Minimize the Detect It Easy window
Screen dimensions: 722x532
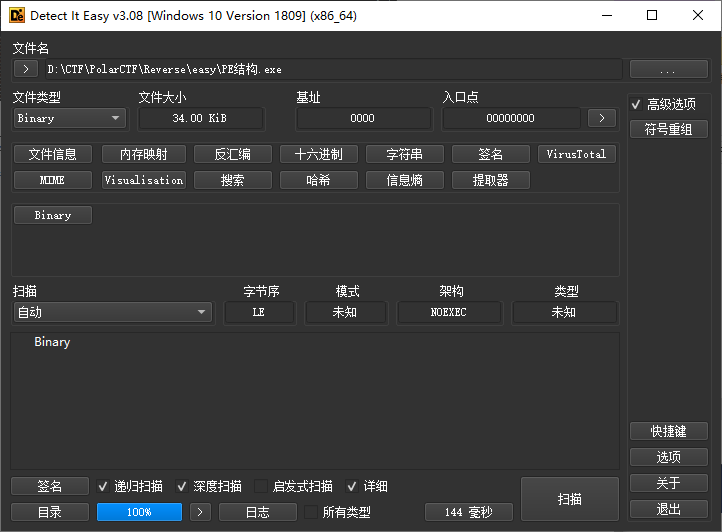(607, 15)
